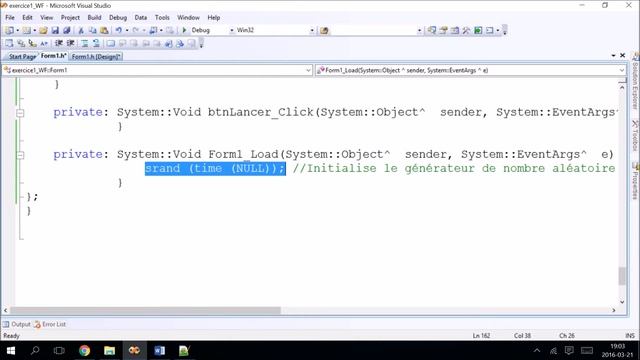Open the Properties Window toolbar icon
The width and height of the screenshot is (640, 360).
pyautogui.click(x=443, y=30)
